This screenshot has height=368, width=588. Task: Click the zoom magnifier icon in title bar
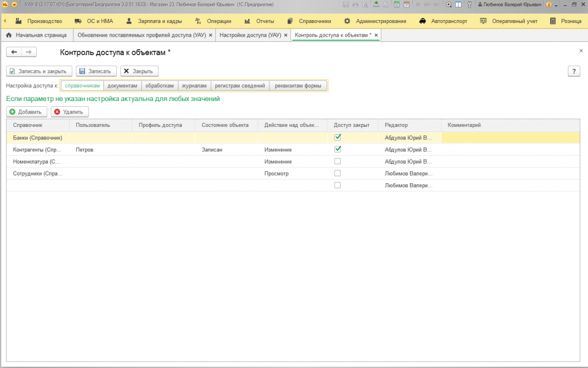point(448,5)
